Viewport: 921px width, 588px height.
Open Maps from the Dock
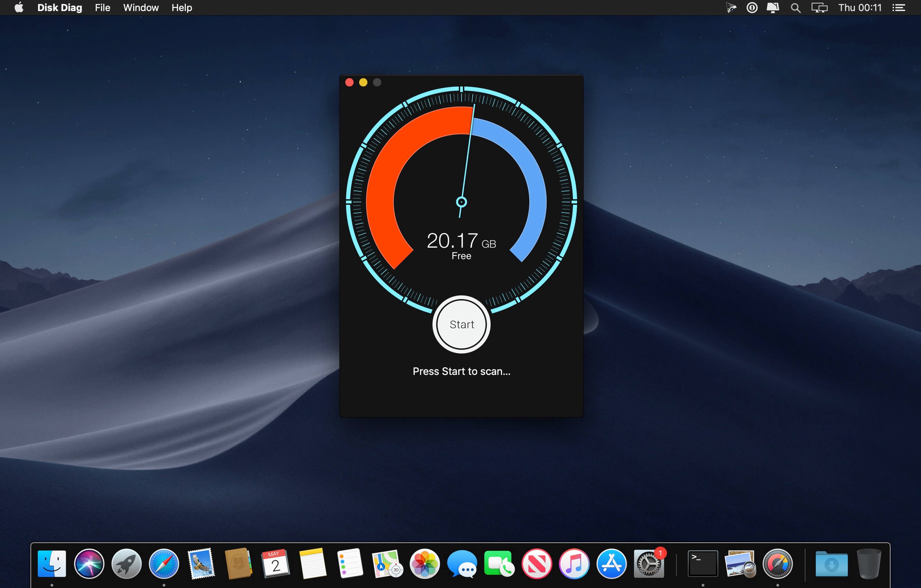point(387,563)
